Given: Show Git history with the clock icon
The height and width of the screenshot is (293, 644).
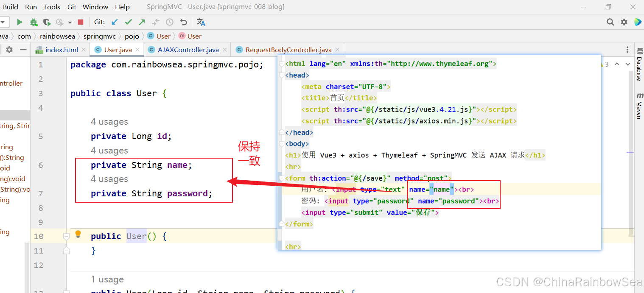Looking at the screenshot, I should [x=170, y=22].
